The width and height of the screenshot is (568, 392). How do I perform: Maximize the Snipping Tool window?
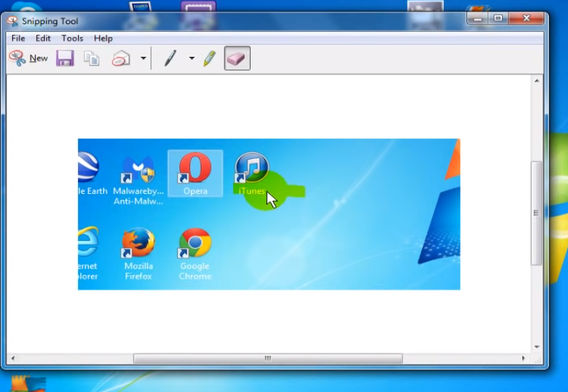(x=498, y=18)
